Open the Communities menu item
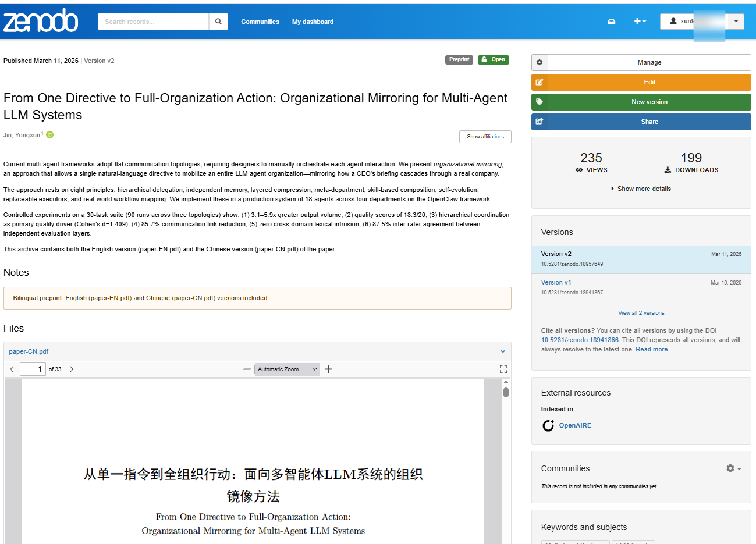Viewport: 756px width, 544px height. (260, 22)
